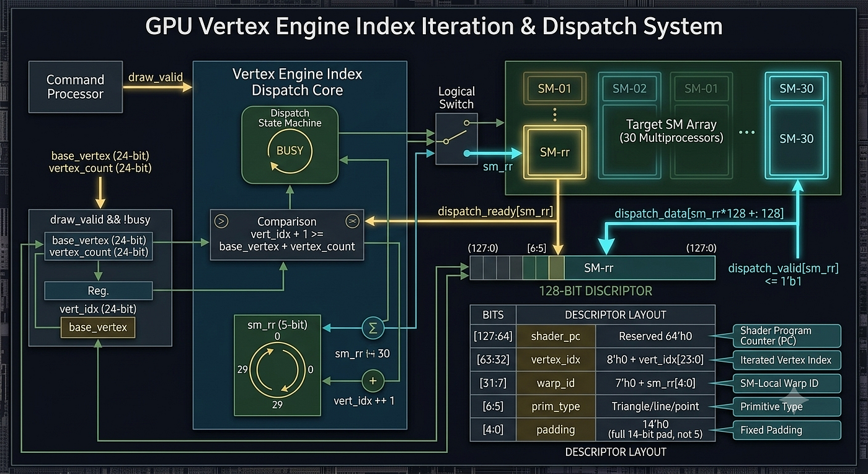868x474 pixels.
Task: Click the vertical dots below yellow SM-01
Action: 555,114
